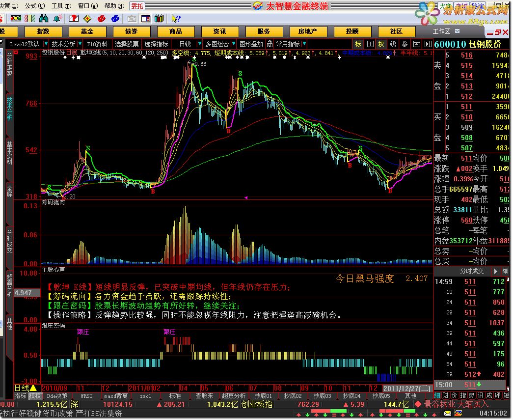Select the 商品 category button
Viewport: 513px width, 420px height.
click(176, 31)
